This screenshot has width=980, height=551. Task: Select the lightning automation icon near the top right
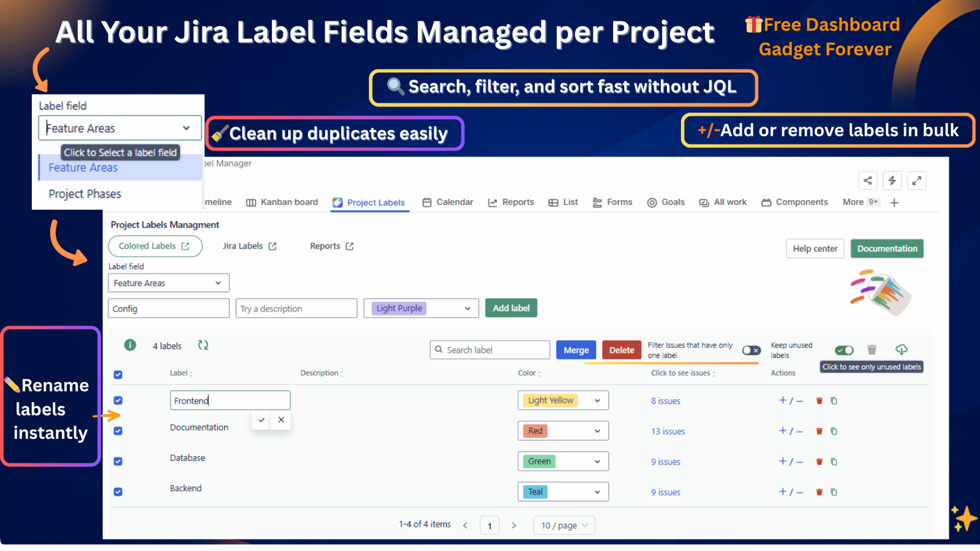892,180
